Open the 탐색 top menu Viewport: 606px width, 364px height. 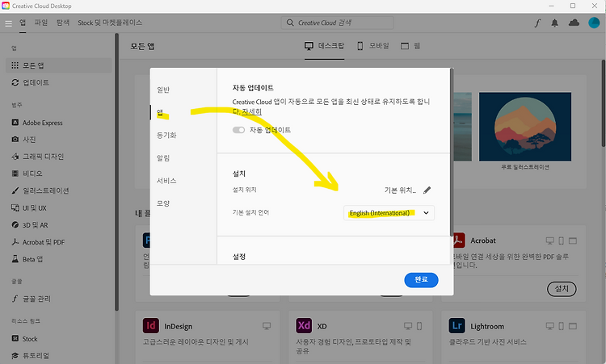(x=62, y=23)
